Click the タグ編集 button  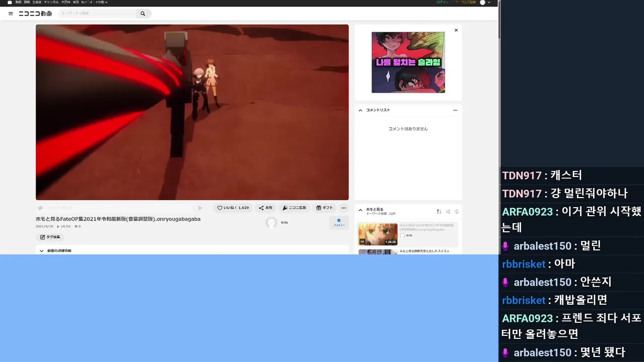coord(50,237)
